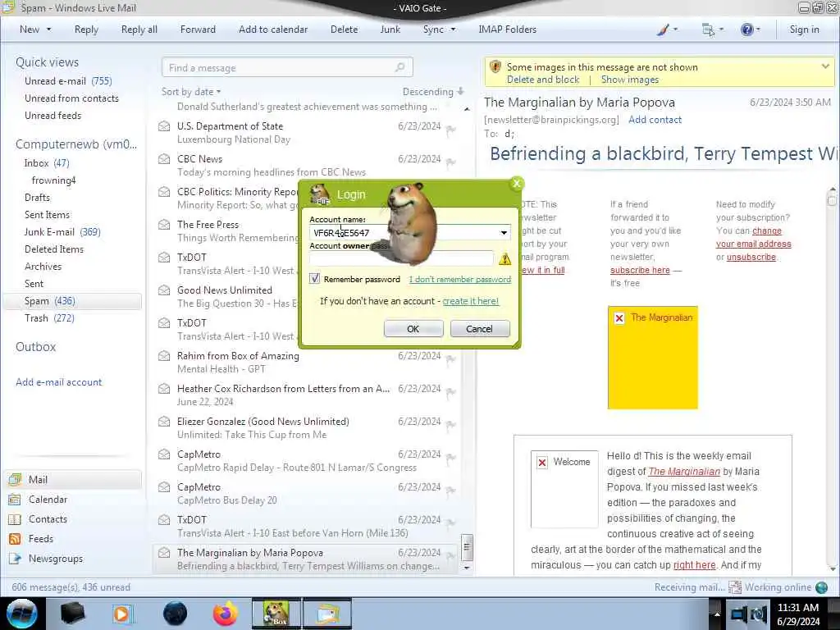The height and width of the screenshot is (630, 840).
Task: Open the Feeds view icon
Action: 16,539
